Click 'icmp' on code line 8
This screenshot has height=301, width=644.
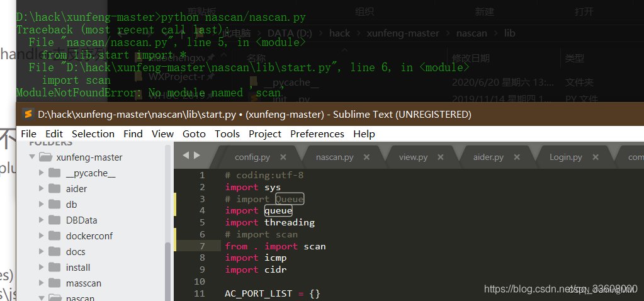tap(276, 258)
